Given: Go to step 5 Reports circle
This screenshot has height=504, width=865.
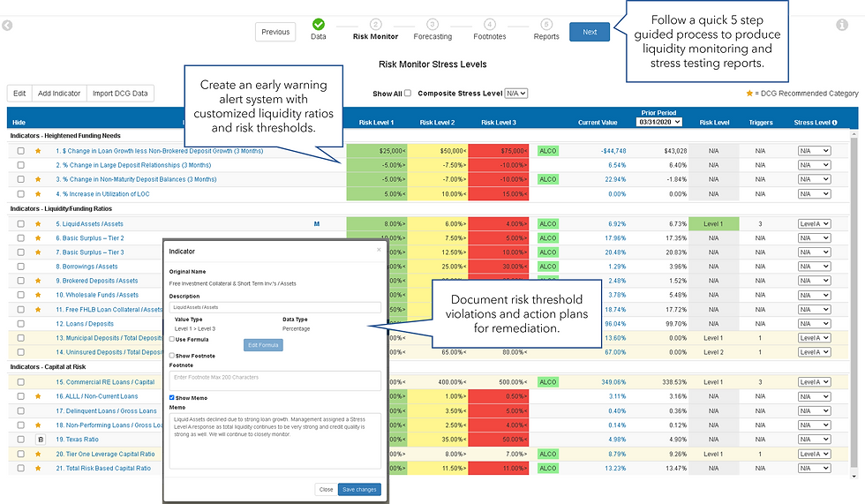Looking at the screenshot, I should pyautogui.click(x=546, y=24).
